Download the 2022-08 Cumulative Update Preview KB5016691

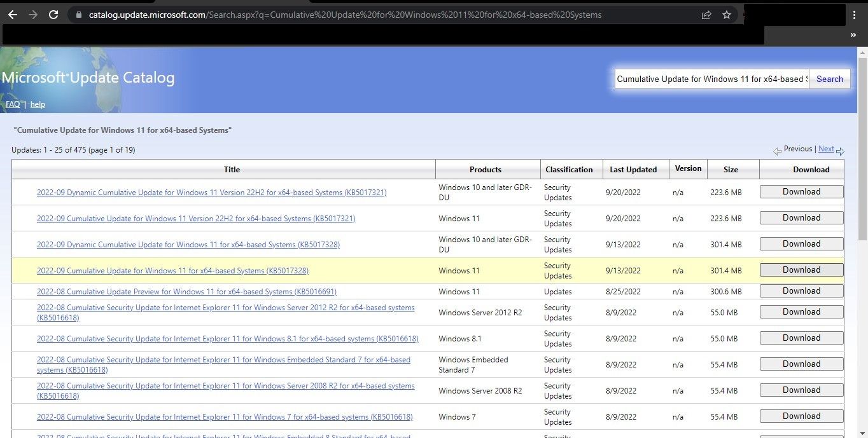click(802, 291)
